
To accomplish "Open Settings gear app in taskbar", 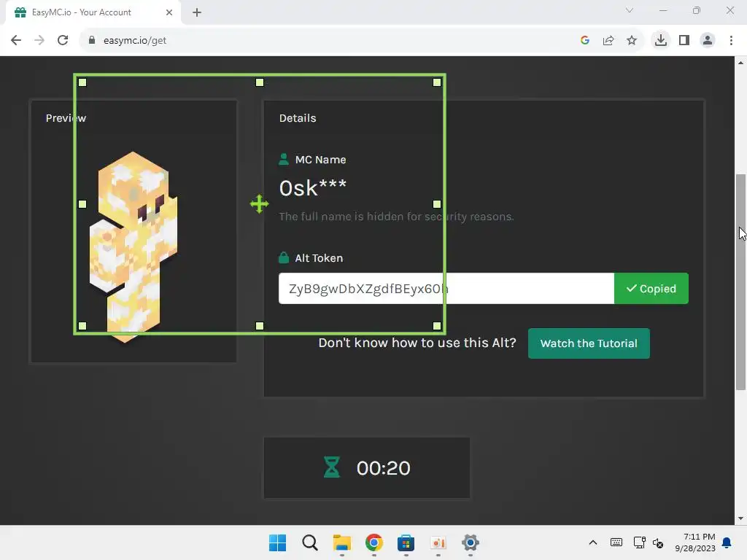I will (x=471, y=542).
